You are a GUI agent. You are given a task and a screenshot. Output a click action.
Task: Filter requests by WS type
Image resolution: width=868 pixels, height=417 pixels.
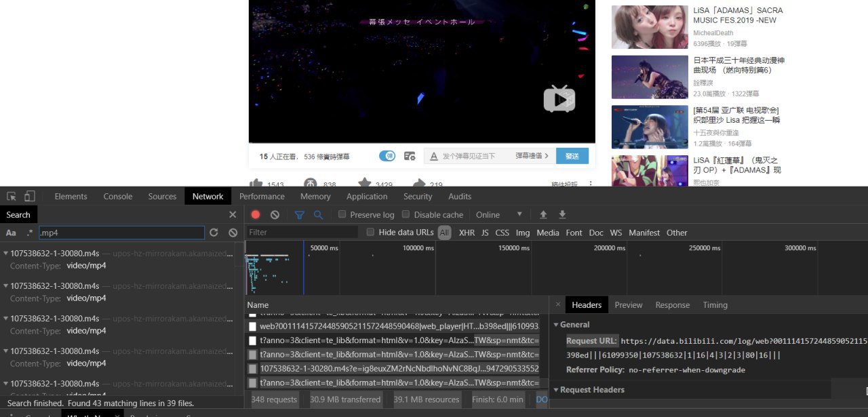click(616, 233)
